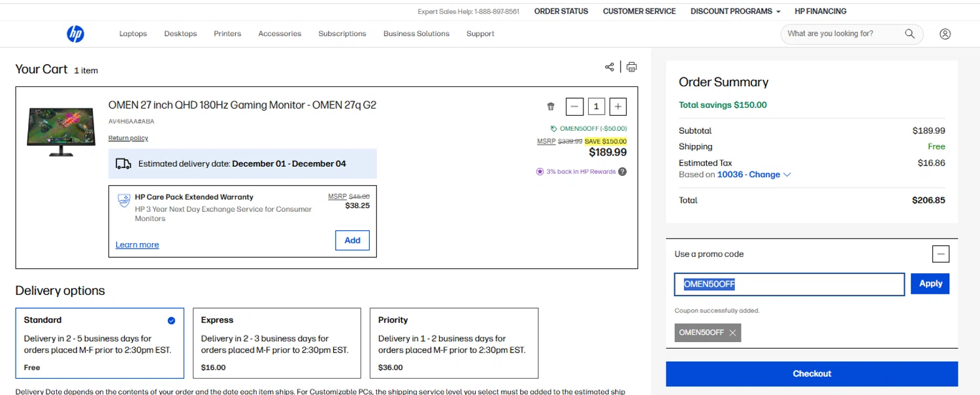Open the user account icon
The height and width of the screenshot is (395, 980).
pos(945,34)
